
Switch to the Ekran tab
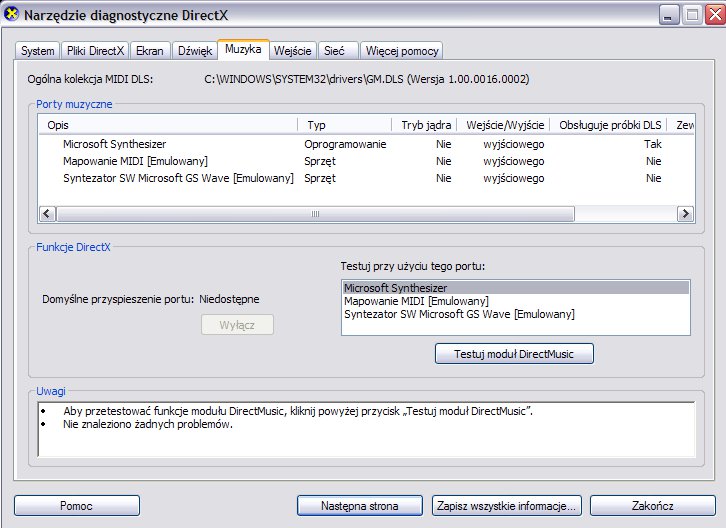point(150,51)
